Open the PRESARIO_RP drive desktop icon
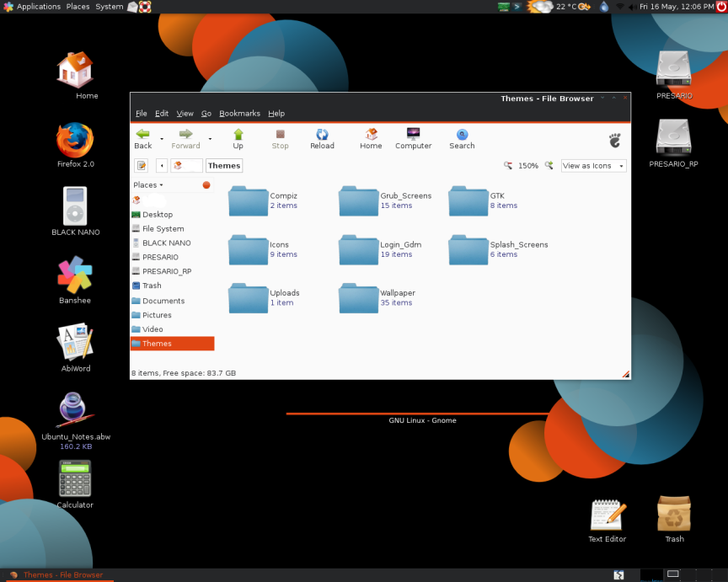Image resolution: width=728 pixels, height=582 pixels. 674,143
